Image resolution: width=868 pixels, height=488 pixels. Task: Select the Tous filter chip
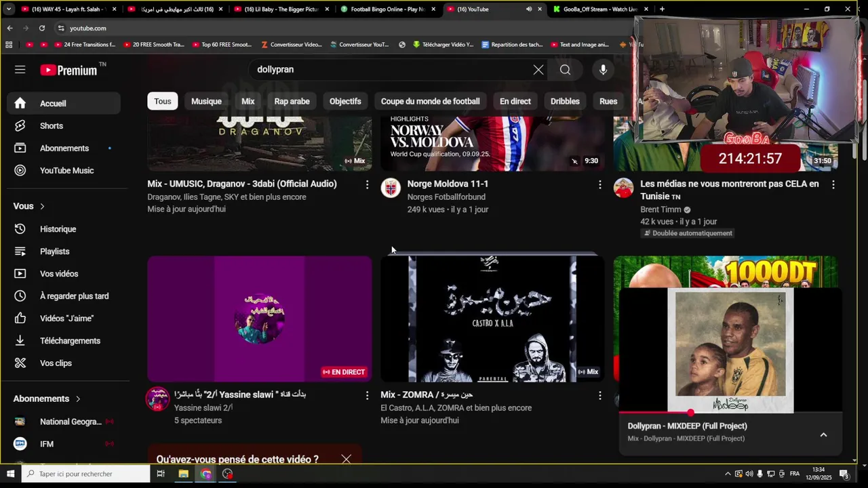pyautogui.click(x=163, y=101)
